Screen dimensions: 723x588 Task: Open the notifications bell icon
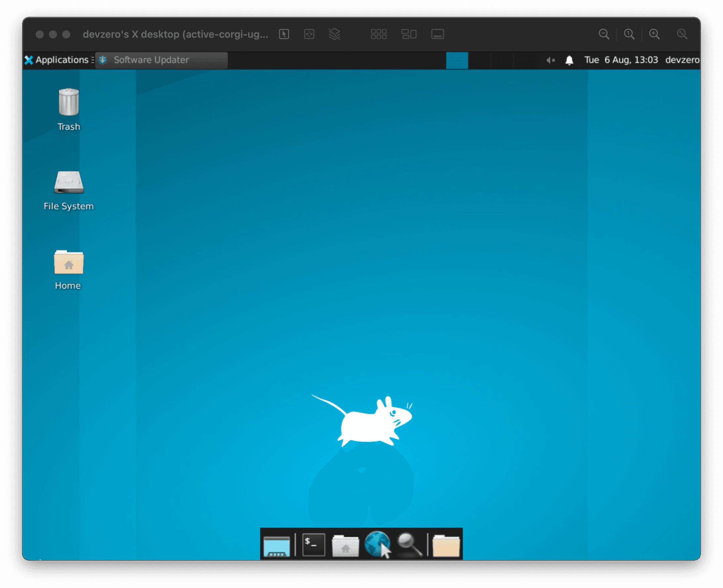point(569,60)
